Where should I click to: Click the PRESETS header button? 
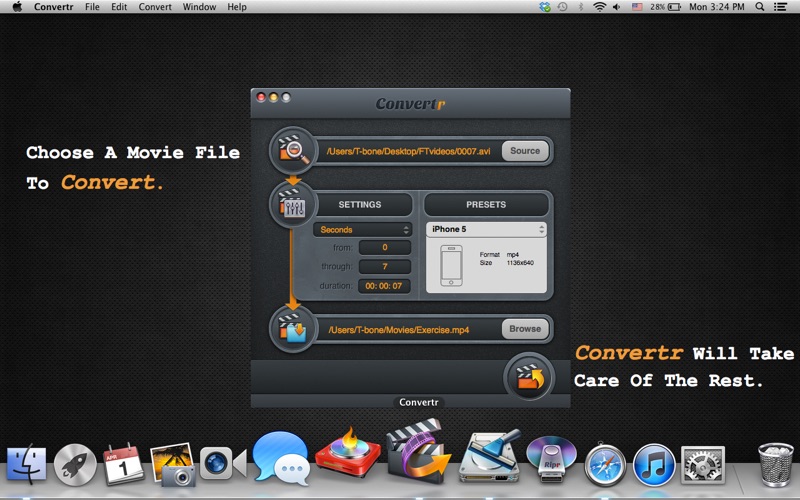[x=486, y=205]
